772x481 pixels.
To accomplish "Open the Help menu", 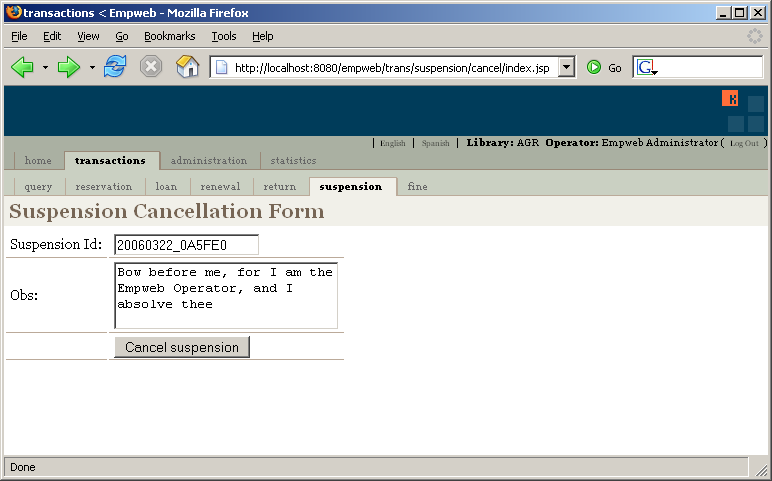I will [262, 36].
